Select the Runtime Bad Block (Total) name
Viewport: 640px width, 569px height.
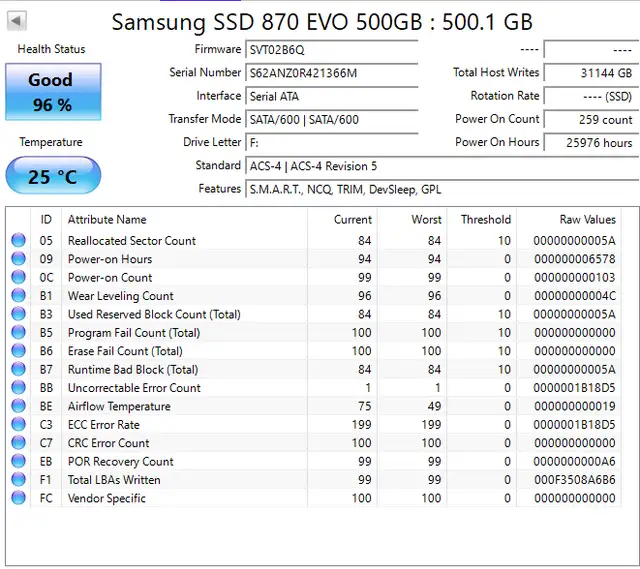pos(133,369)
